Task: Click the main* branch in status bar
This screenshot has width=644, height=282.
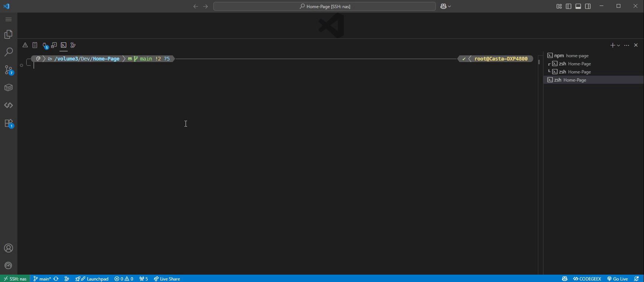Action: pyautogui.click(x=42, y=279)
